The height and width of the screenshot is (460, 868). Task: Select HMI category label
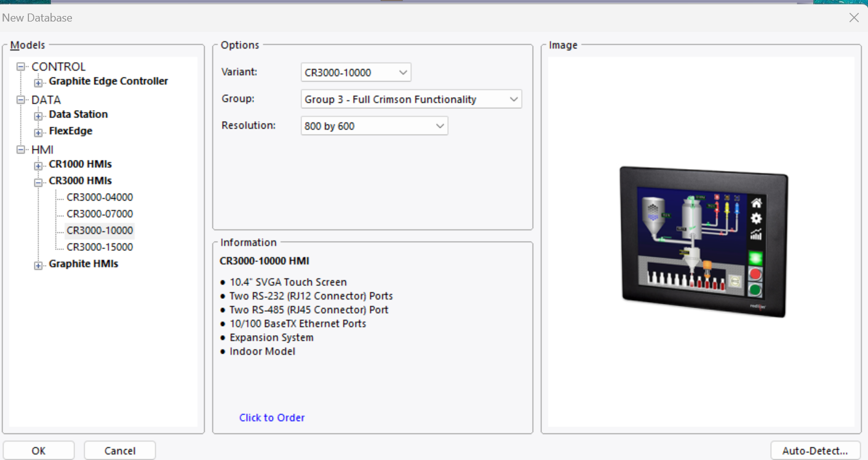point(42,149)
